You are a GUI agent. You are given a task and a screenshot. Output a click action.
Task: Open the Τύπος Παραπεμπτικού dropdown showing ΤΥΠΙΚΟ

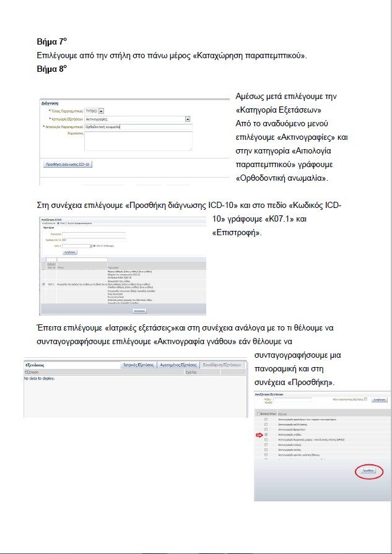pyautogui.click(x=94, y=111)
